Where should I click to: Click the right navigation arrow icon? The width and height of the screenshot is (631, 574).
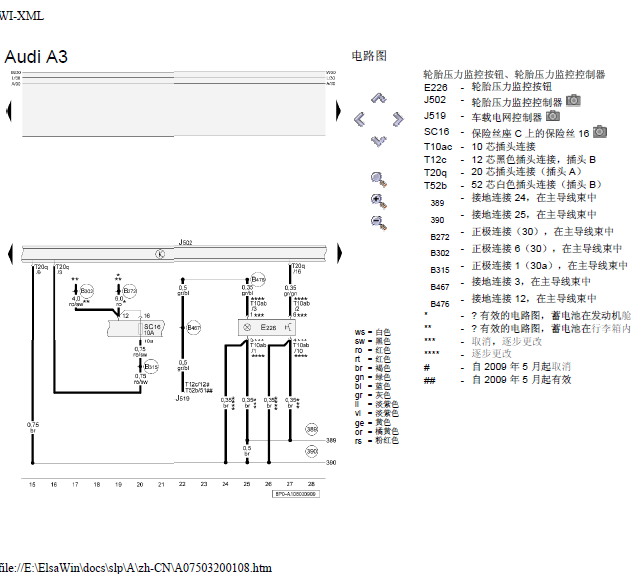click(x=398, y=119)
